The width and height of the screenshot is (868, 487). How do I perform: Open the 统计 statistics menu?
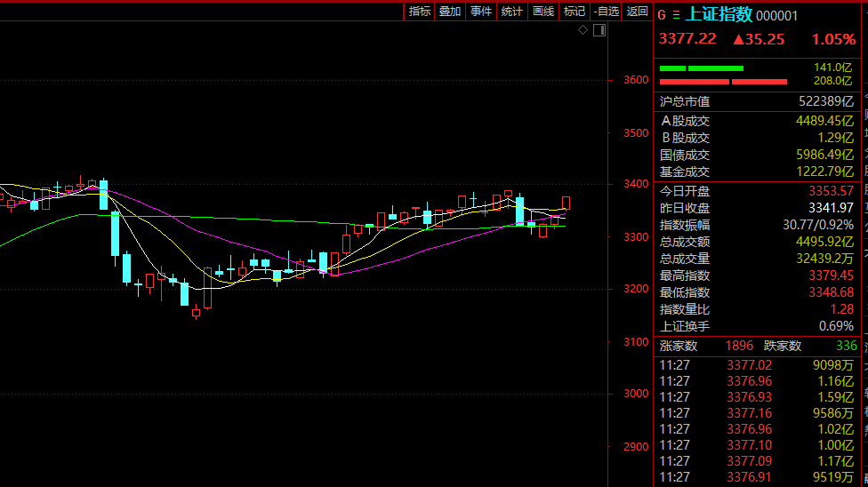click(x=512, y=12)
